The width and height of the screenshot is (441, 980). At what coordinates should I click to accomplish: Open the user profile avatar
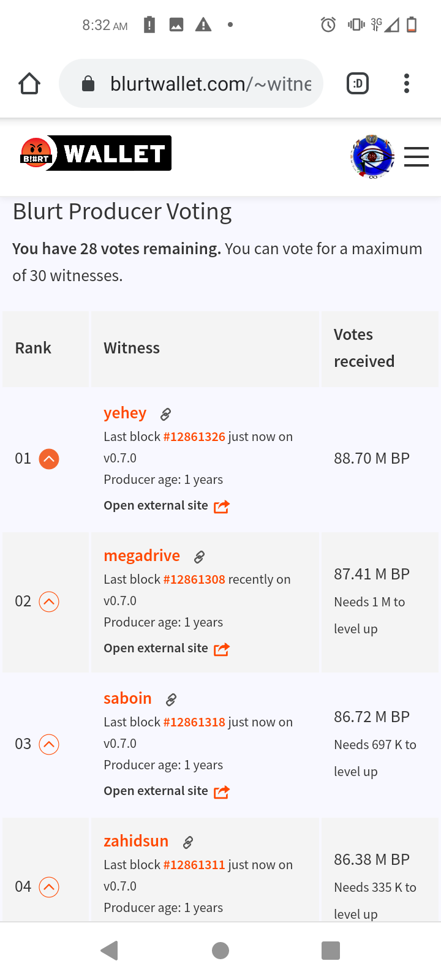pos(372,157)
